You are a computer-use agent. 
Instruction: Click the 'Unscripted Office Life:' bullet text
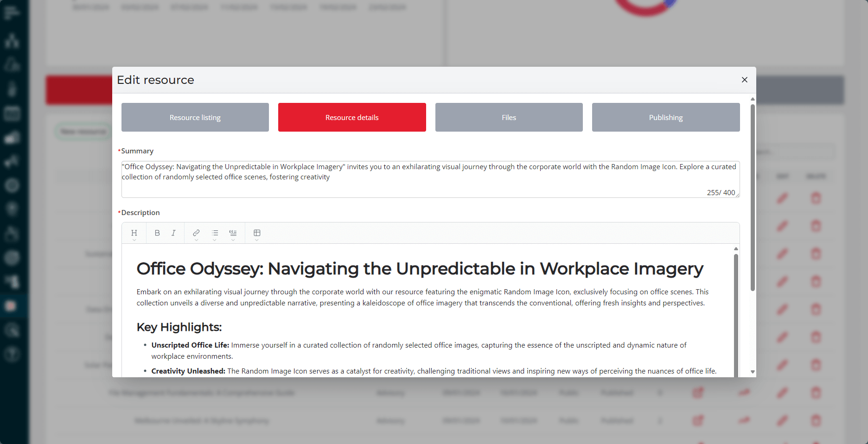point(190,345)
